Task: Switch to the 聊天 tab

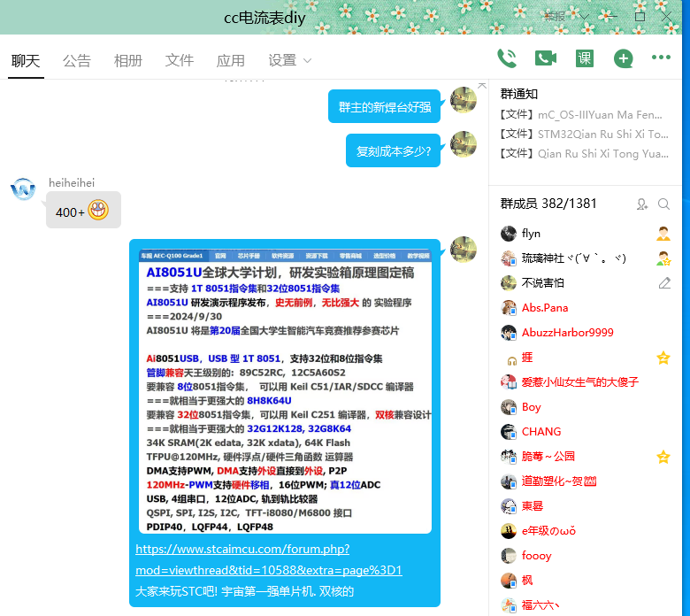Action: pyautogui.click(x=26, y=60)
